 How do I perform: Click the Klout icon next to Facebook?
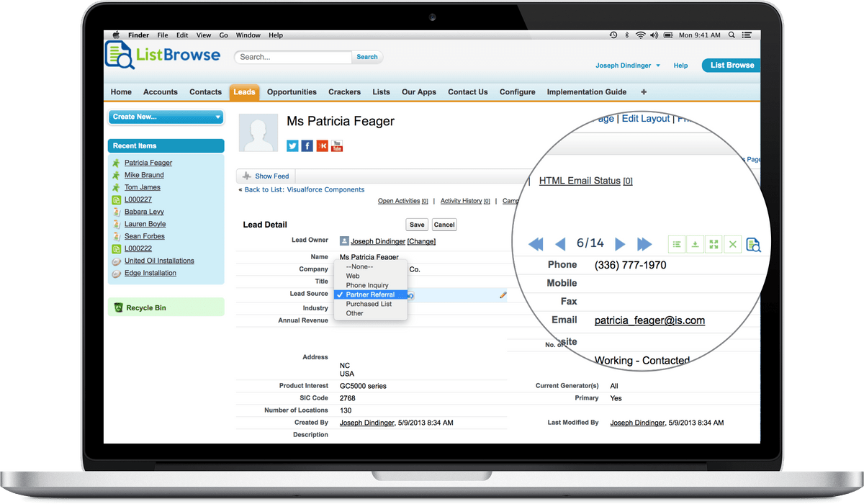(x=322, y=145)
